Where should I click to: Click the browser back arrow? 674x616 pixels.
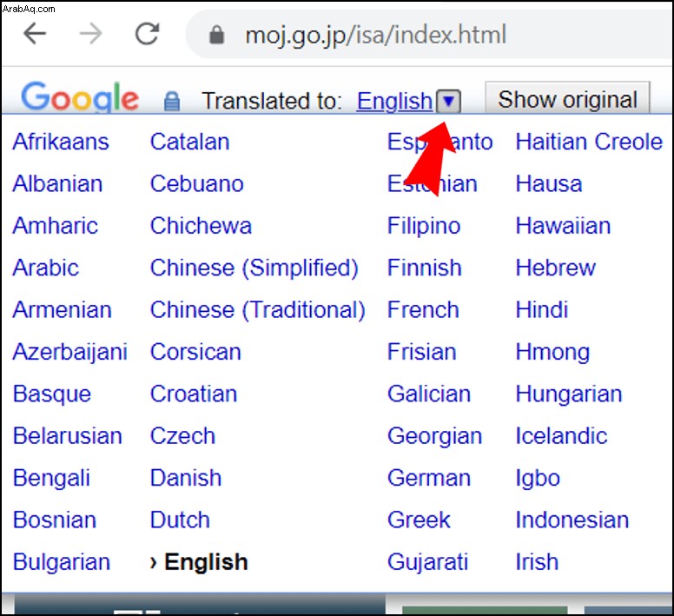pyautogui.click(x=35, y=34)
